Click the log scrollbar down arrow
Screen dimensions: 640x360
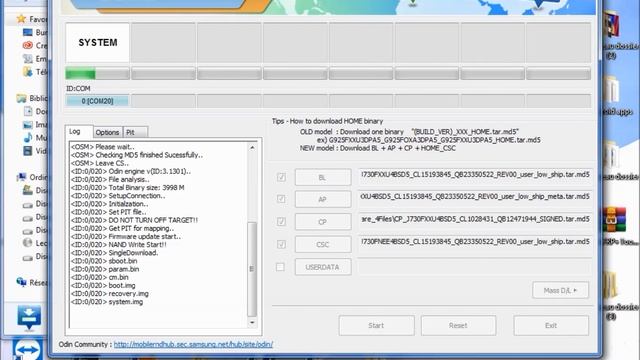tap(252, 322)
